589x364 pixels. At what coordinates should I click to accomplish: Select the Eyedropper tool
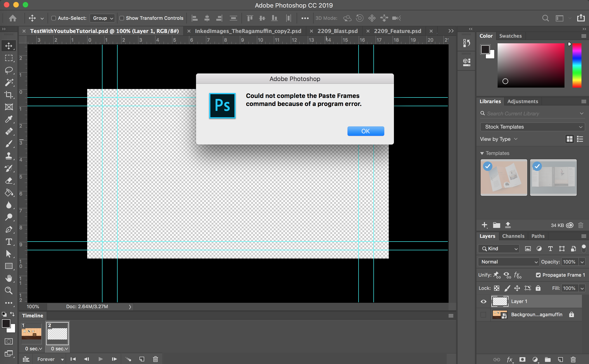(9, 119)
